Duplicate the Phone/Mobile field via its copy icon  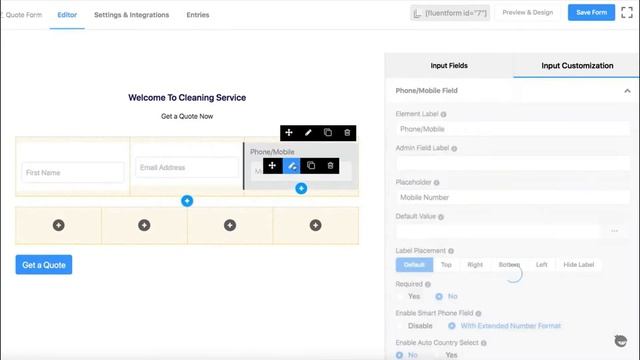coord(311,166)
